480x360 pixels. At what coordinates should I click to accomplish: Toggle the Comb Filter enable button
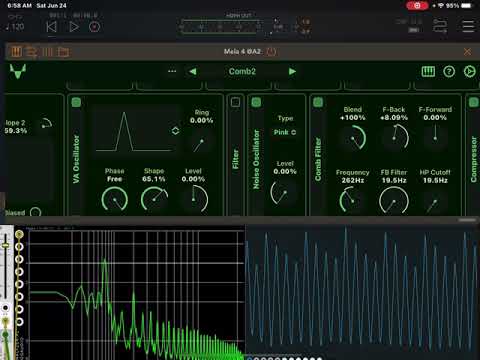click(318, 102)
